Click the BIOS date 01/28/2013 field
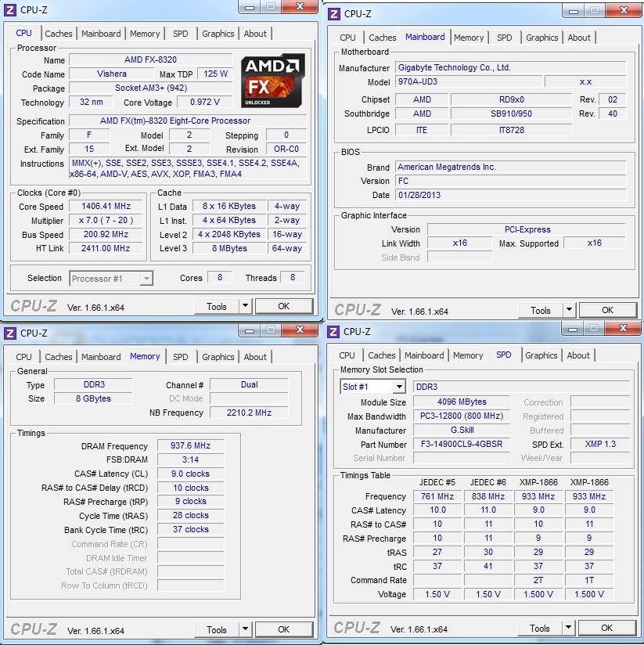644x645 pixels. (511, 195)
